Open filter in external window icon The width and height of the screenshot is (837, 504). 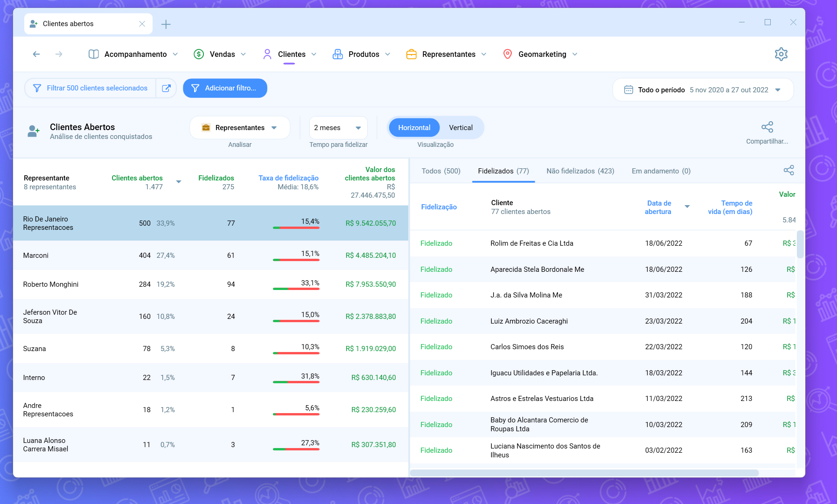[166, 88]
